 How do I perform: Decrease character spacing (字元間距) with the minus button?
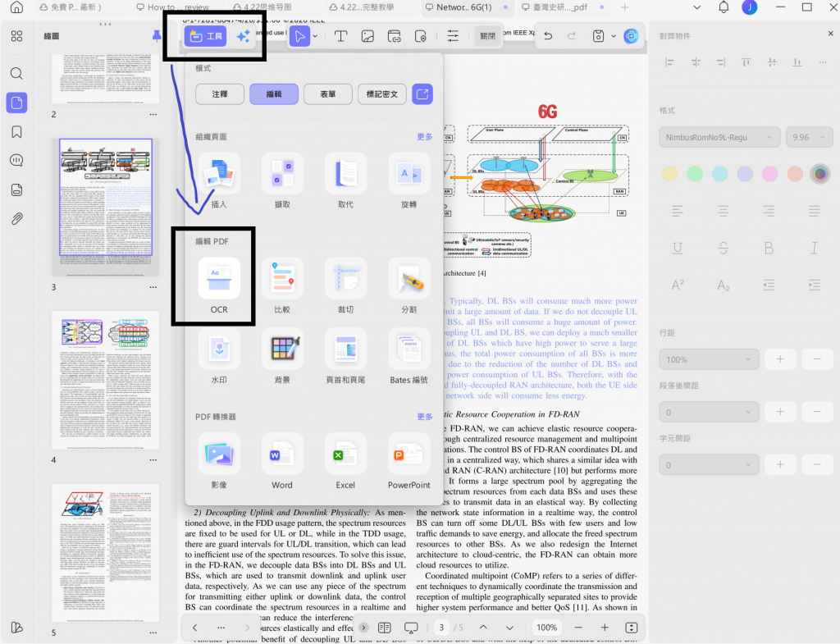click(817, 464)
